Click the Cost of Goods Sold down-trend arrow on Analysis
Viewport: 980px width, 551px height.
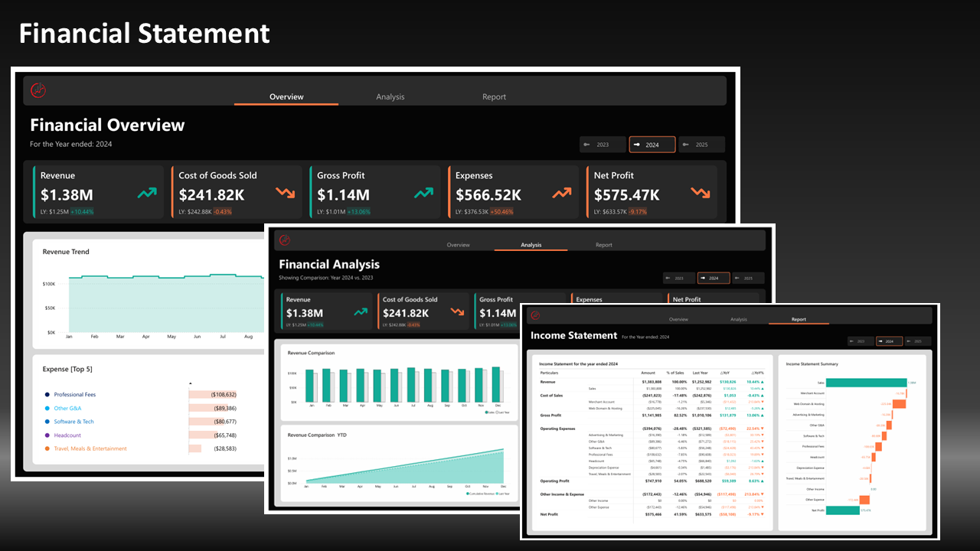coord(458,312)
